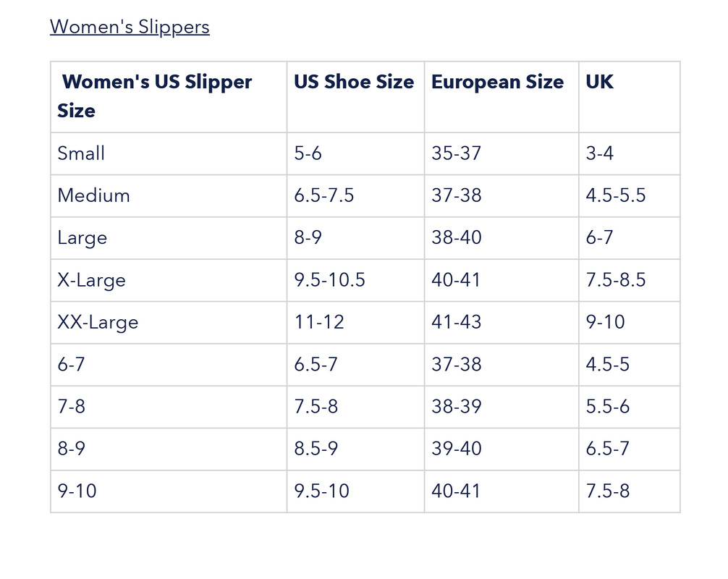Viewport: 728px width, 579px height.
Task: Click the XX-Large row label
Action: [98, 322]
